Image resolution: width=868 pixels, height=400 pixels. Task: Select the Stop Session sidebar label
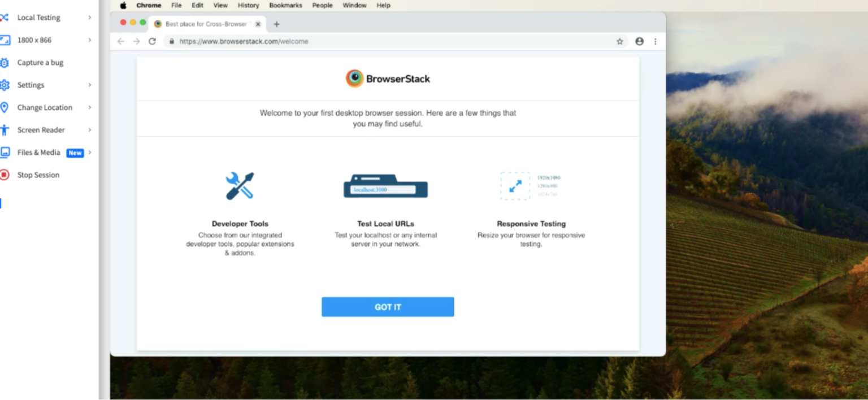pyautogui.click(x=38, y=175)
